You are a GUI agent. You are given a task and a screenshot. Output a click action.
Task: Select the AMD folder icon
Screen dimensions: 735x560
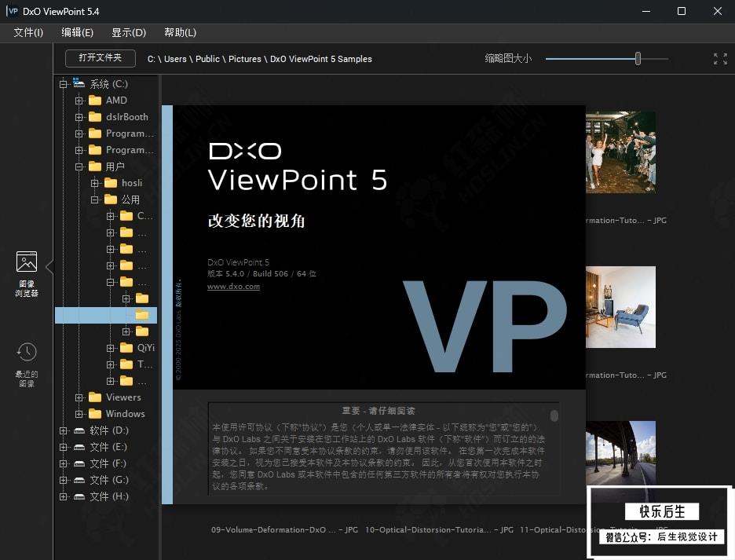tap(95, 101)
